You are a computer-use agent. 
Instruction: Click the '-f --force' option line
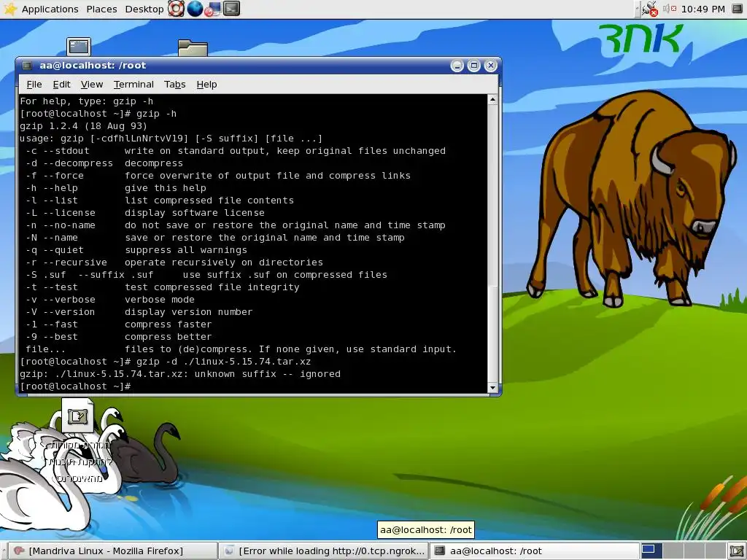tap(218, 176)
